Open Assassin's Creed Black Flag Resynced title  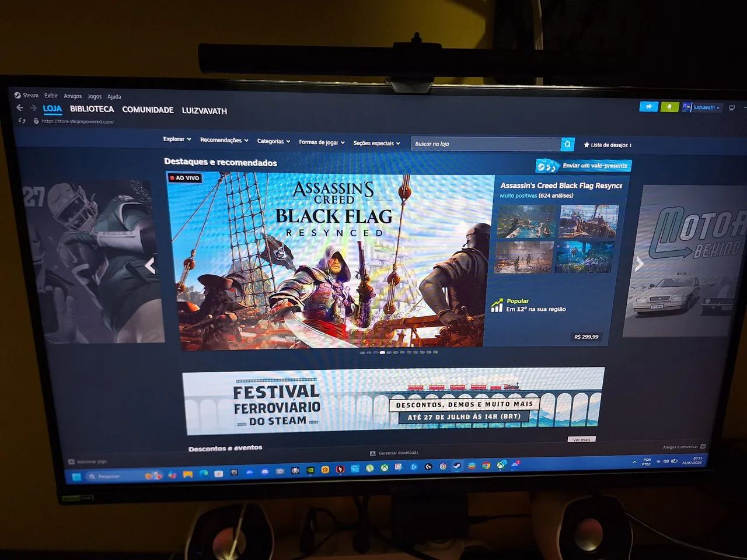tap(561, 185)
